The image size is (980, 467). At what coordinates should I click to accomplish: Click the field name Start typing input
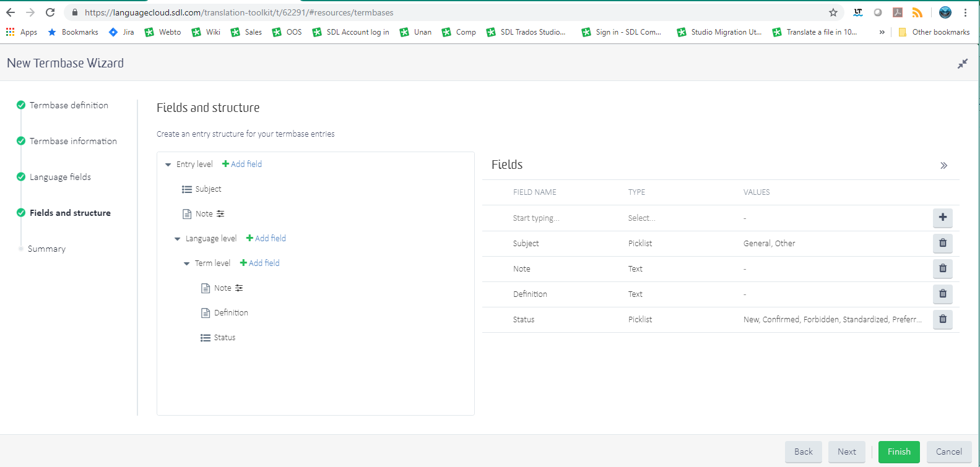(536, 218)
